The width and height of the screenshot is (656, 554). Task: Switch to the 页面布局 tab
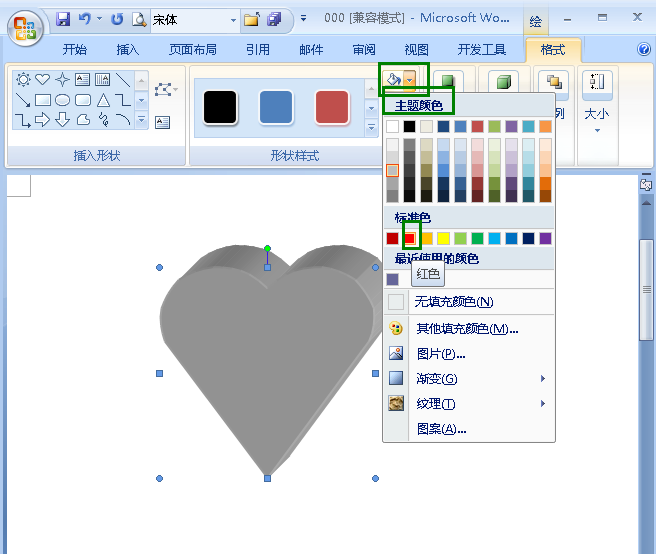[x=195, y=50]
